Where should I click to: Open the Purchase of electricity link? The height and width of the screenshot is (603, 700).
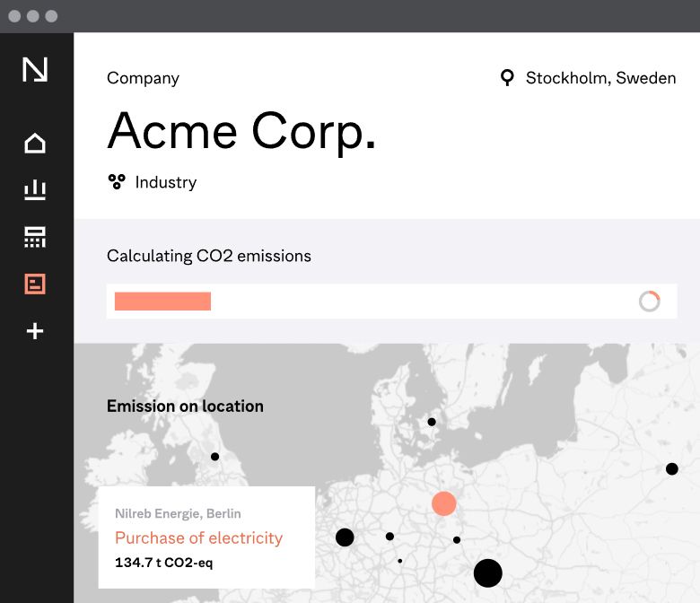tap(198, 538)
